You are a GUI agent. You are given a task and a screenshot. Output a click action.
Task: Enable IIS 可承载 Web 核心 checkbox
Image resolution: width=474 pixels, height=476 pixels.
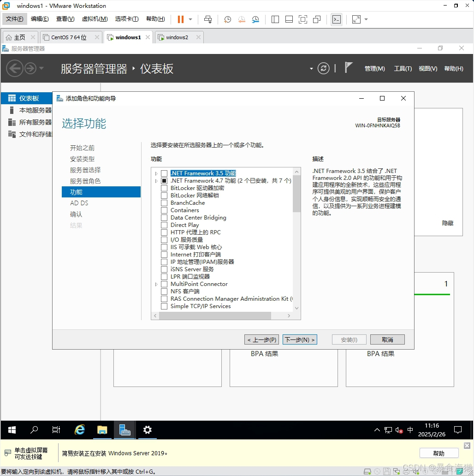(x=164, y=247)
